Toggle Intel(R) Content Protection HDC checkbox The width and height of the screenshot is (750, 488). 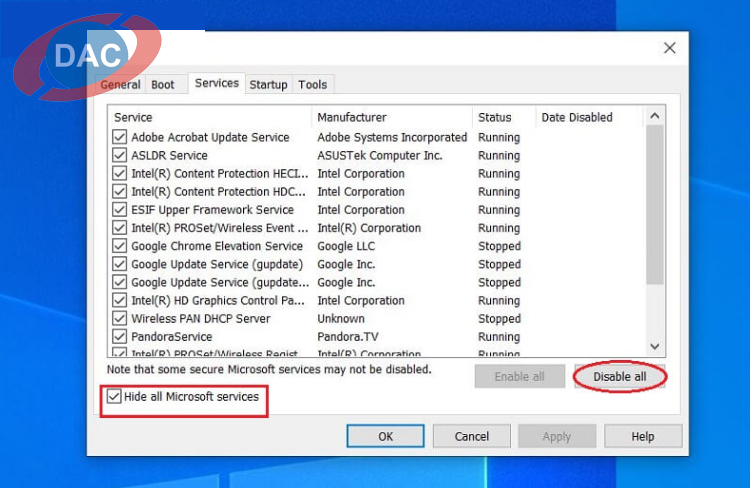pos(120,192)
